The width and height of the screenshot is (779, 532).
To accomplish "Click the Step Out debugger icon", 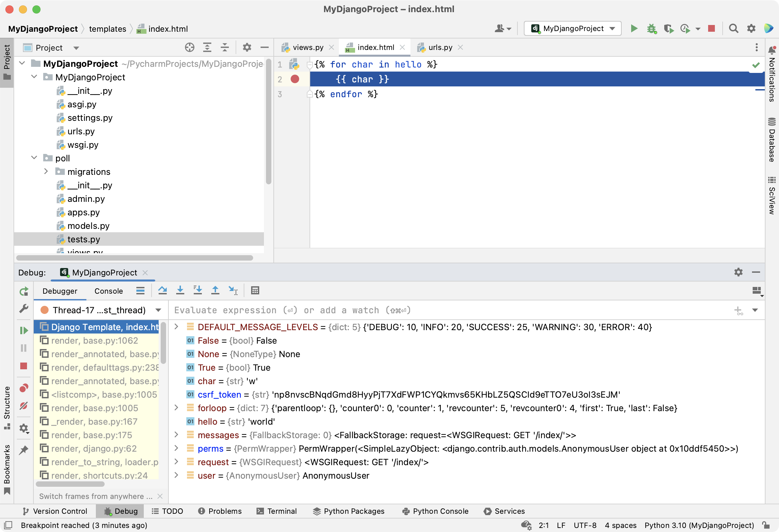I will tap(216, 291).
